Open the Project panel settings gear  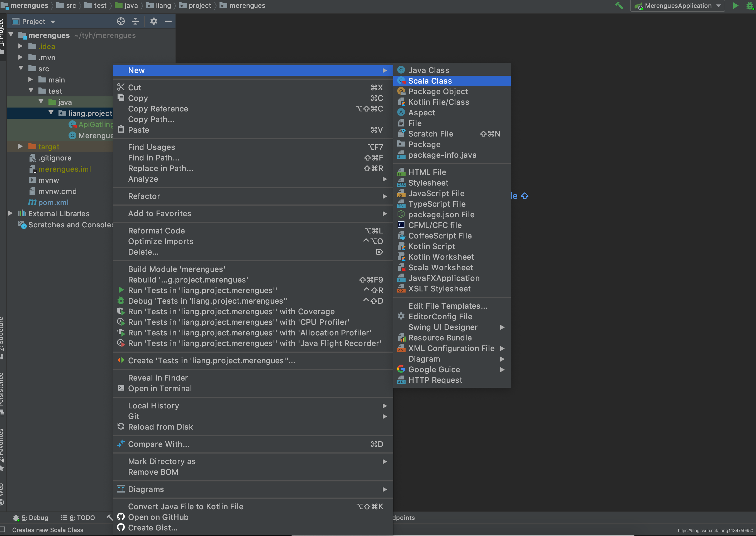[x=153, y=21]
